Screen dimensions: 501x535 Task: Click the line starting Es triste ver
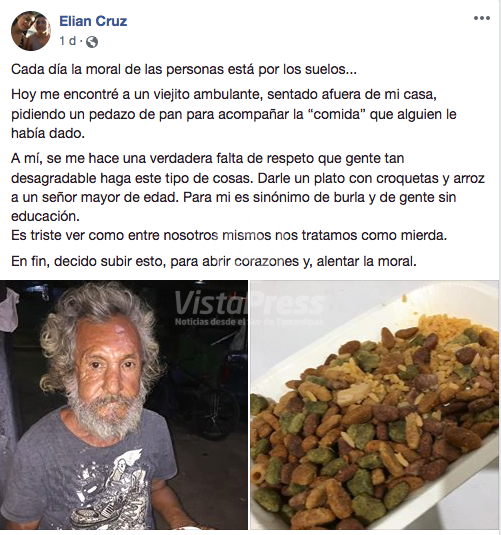pyautogui.click(x=229, y=235)
